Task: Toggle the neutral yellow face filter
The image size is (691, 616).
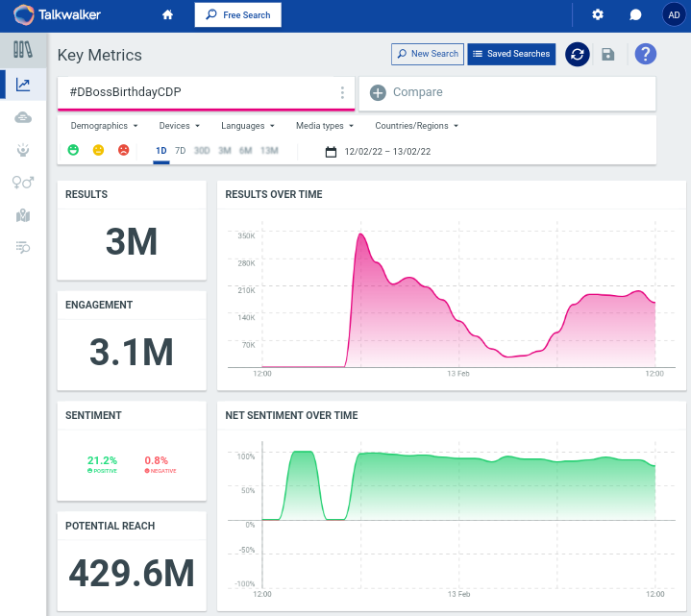Action: pos(98,150)
